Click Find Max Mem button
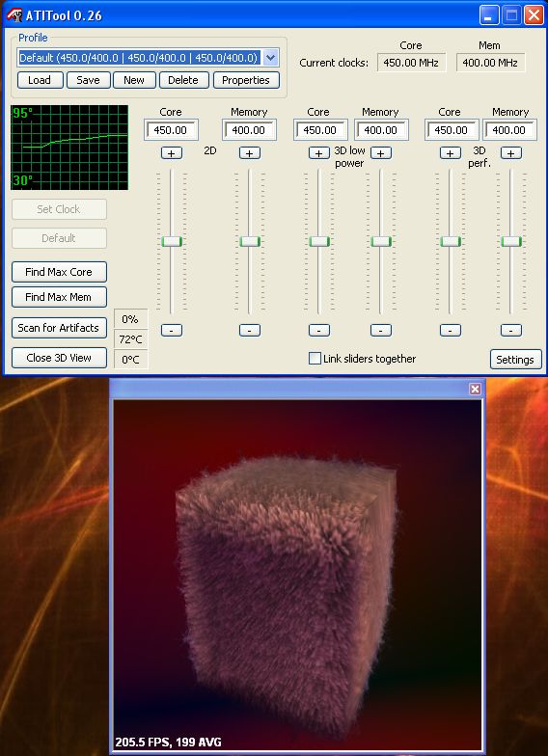The height and width of the screenshot is (756, 548). pyautogui.click(x=59, y=297)
